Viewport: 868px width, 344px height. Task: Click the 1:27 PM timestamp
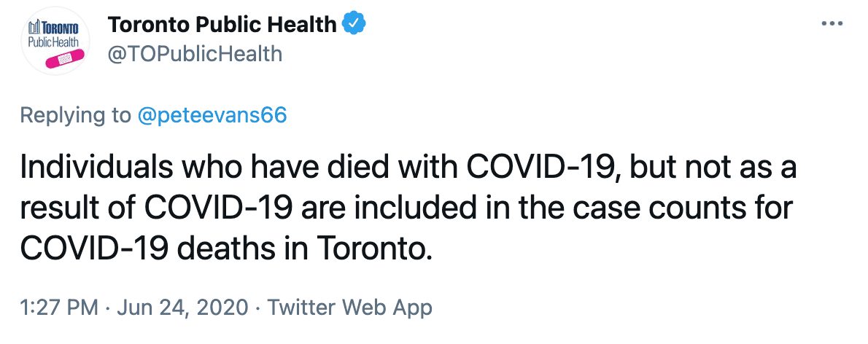pyautogui.click(x=58, y=308)
